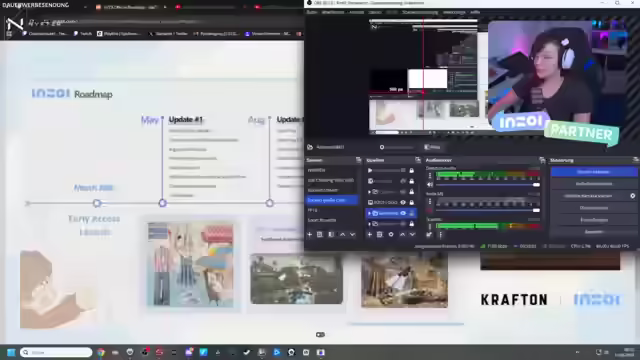Open scene filters icon in Scenes toolbar
The image size is (640, 360).
click(x=331, y=235)
